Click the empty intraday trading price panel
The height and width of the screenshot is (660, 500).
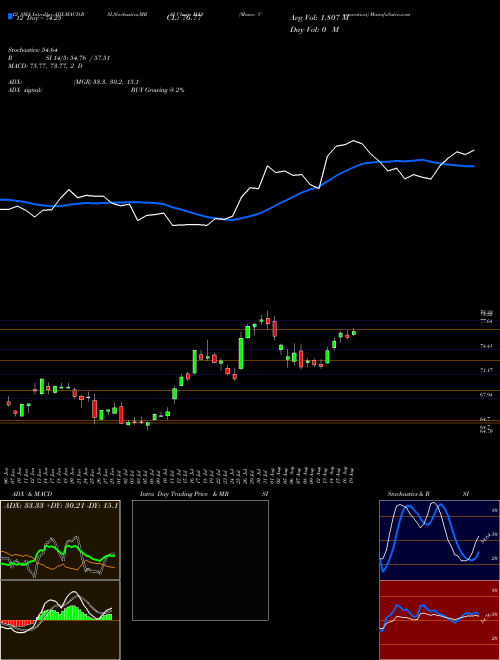(x=200, y=560)
